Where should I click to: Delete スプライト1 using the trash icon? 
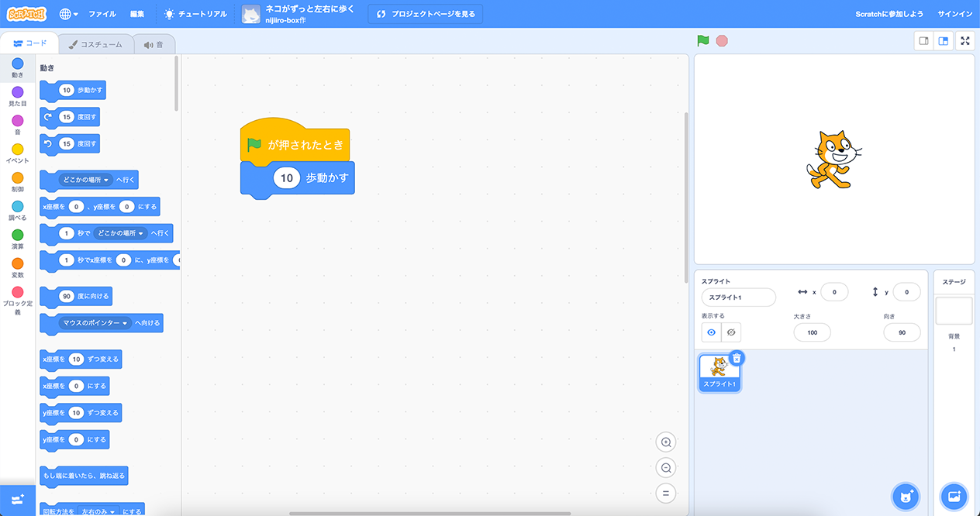point(737,358)
